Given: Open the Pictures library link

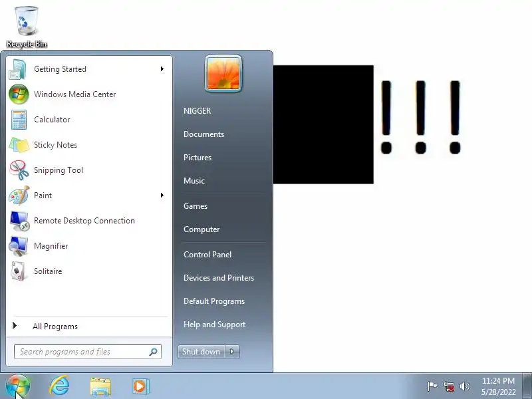Looking at the screenshot, I should click(198, 158).
